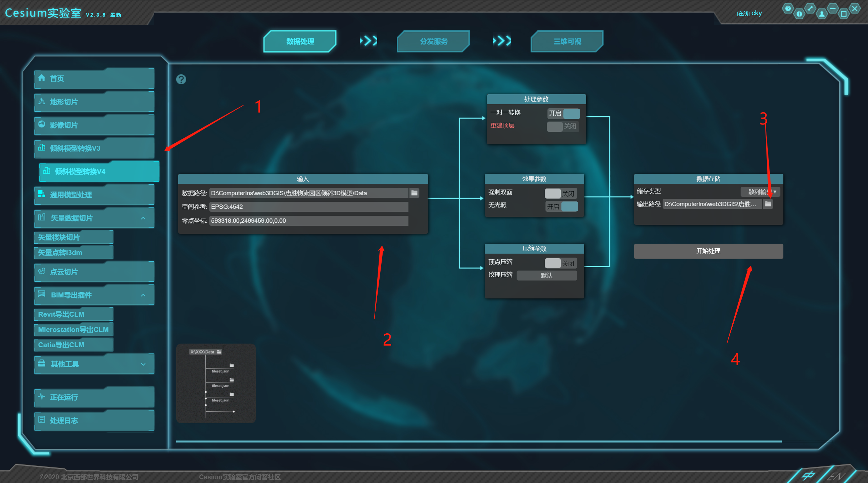Switch language to EN at bottom right

[836, 476]
